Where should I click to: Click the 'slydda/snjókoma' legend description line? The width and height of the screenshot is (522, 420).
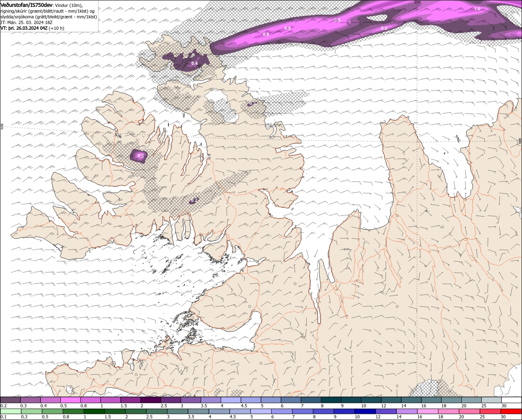49,17
